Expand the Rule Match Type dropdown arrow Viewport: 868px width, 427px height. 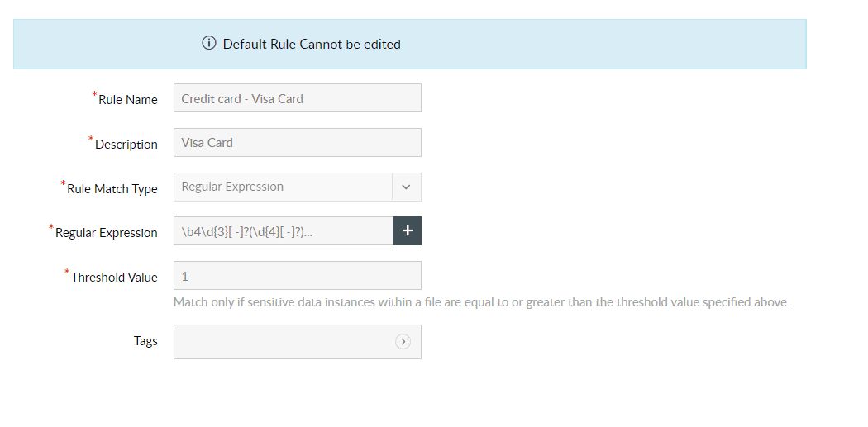click(x=406, y=187)
